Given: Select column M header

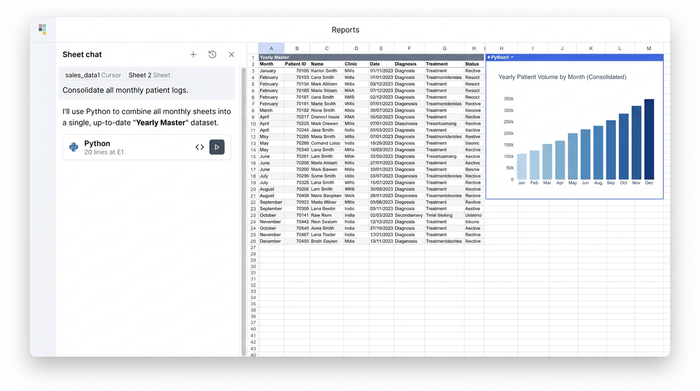Looking at the screenshot, I should tap(649, 48).
